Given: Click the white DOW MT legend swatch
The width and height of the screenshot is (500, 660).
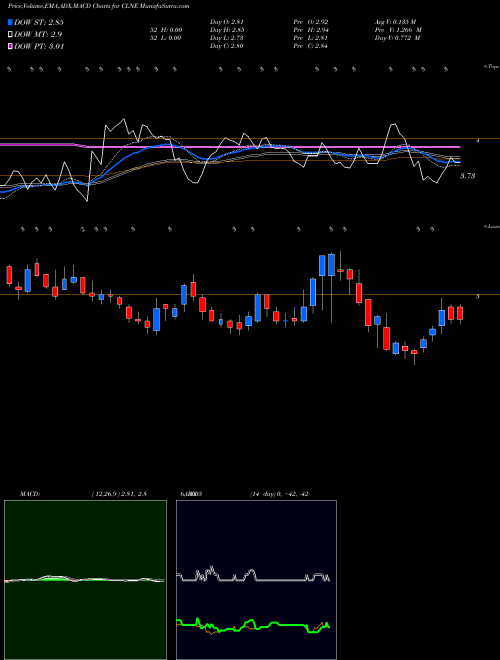Looking at the screenshot, I should pyautogui.click(x=11, y=34).
